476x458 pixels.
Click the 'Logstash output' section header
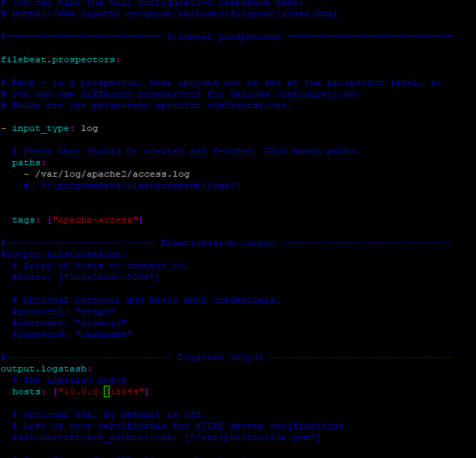[220, 357]
